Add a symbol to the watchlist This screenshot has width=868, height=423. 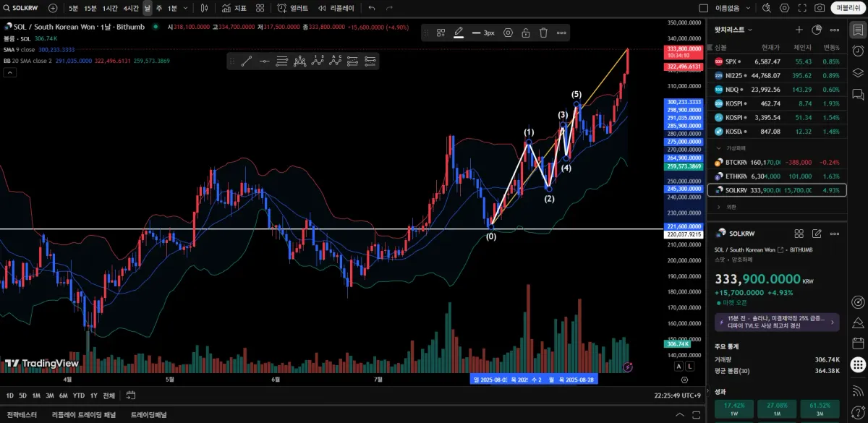pos(799,30)
